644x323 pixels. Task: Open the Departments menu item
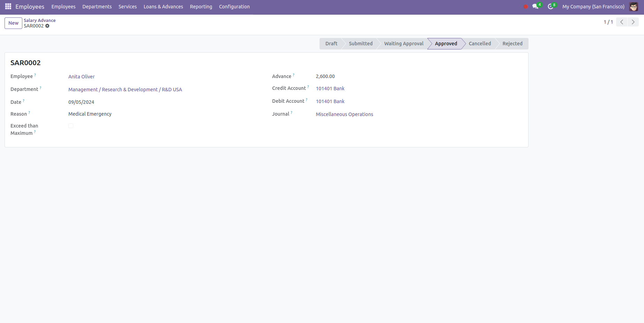pos(97,7)
